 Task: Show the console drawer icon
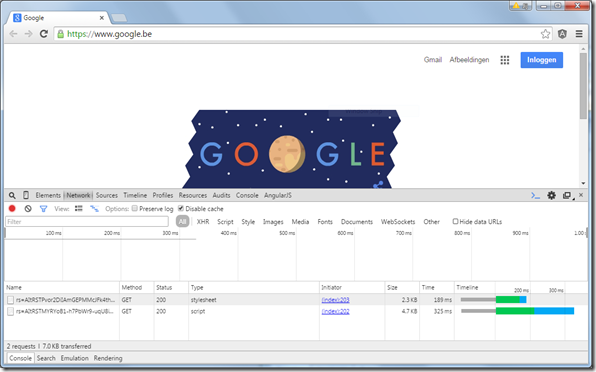coord(536,196)
